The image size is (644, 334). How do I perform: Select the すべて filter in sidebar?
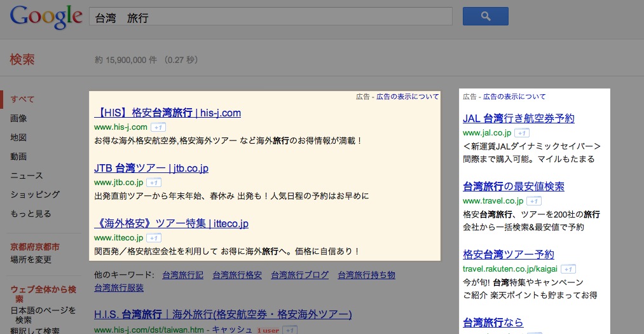coord(23,99)
